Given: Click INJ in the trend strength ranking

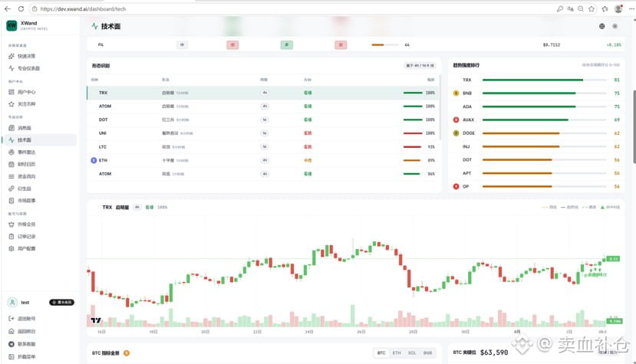Looking at the screenshot, I should click(466, 146).
